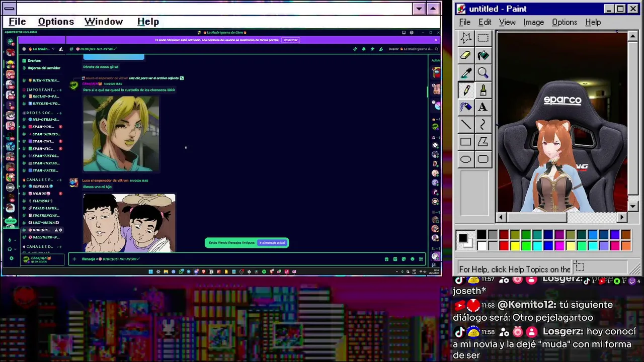
Task: Pick the yellow swatch in Paint palette
Action: pyautogui.click(x=515, y=245)
